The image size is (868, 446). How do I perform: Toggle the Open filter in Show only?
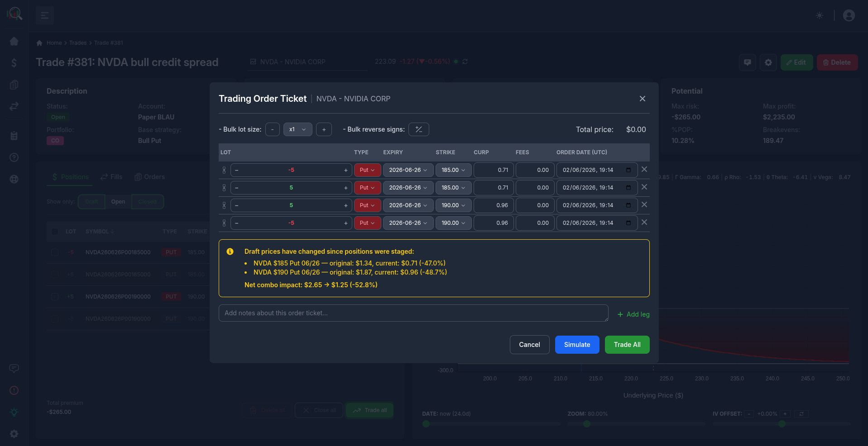coord(118,202)
